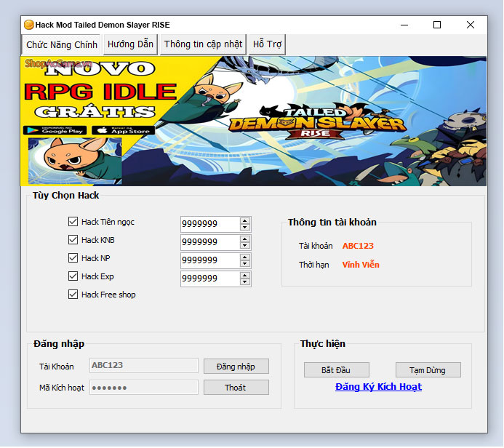Decrease Hack Exp value with down arrow
The width and height of the screenshot is (504, 448).
pos(245,282)
